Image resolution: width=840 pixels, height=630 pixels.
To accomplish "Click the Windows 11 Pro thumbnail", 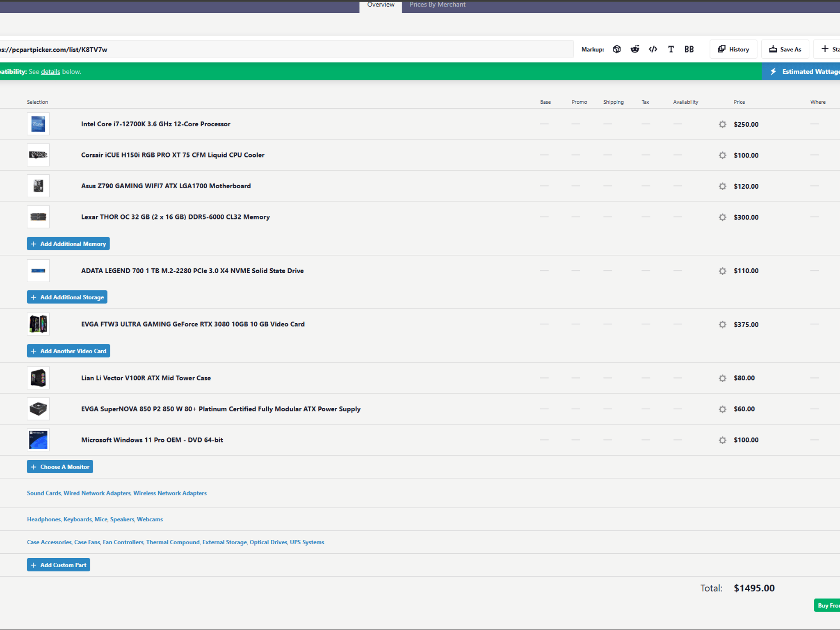I will [x=38, y=440].
